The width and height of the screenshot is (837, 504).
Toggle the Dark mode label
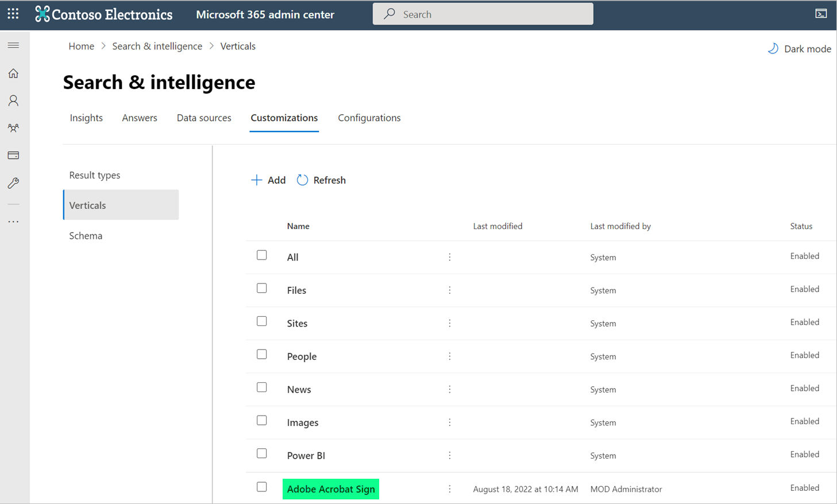808,49
